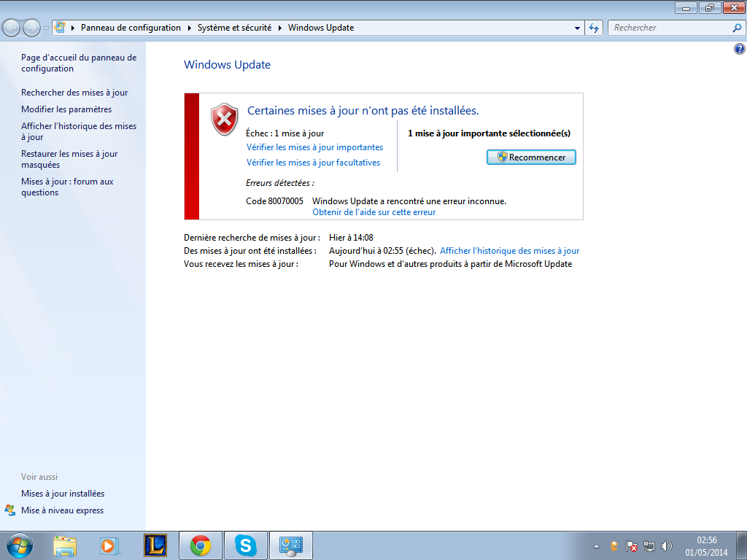Restore down the Windows Update window
The height and width of the screenshot is (560, 747).
click(710, 7)
